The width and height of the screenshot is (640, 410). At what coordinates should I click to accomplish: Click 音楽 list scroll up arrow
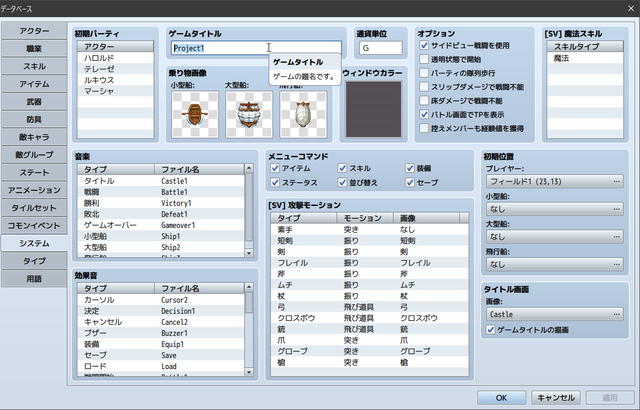249,168
